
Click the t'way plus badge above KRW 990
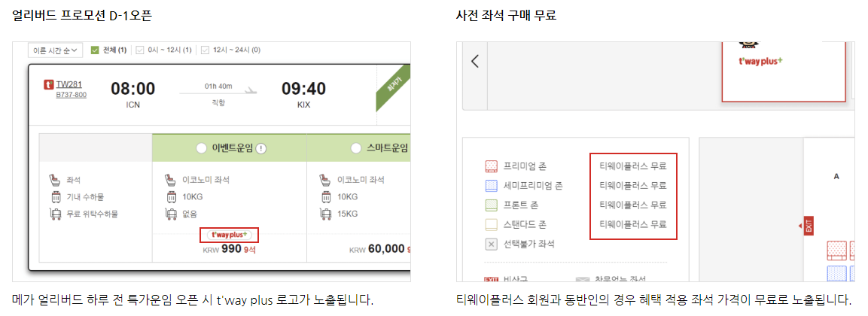tap(229, 235)
